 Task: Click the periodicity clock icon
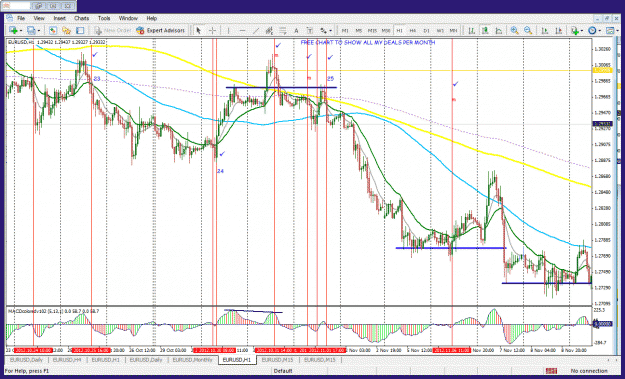[x=592, y=30]
